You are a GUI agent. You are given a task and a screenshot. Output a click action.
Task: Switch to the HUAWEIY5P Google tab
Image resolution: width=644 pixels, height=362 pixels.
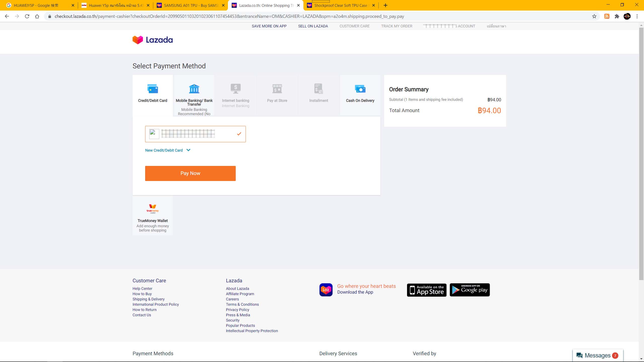(x=39, y=5)
